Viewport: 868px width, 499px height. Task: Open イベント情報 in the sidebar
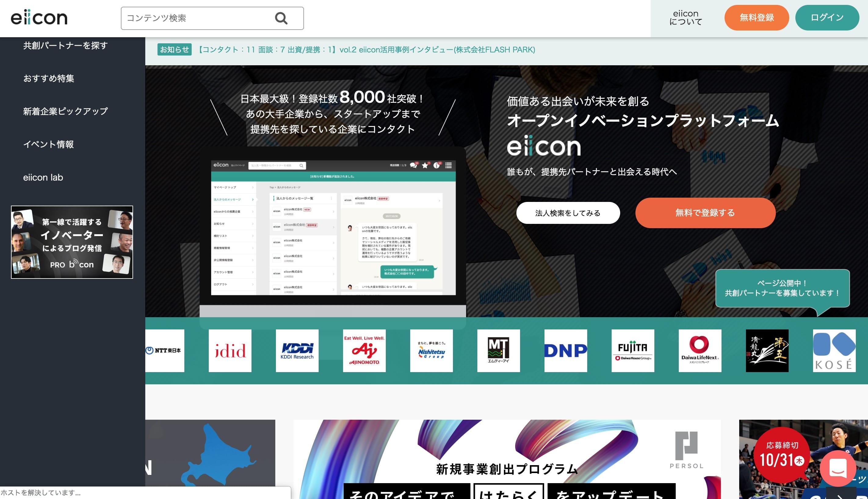pyautogui.click(x=48, y=144)
